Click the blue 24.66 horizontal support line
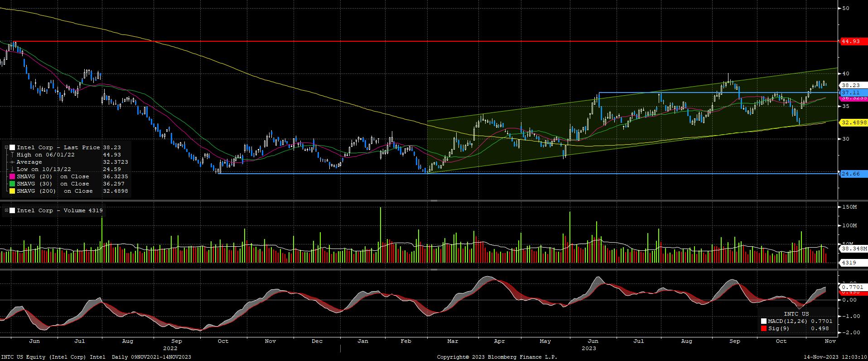The width and height of the screenshot is (868, 361). (x=528, y=173)
